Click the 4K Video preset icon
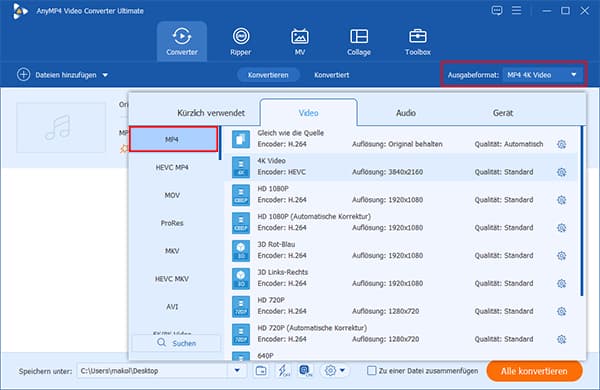The height and width of the screenshot is (390, 600). pos(241,167)
